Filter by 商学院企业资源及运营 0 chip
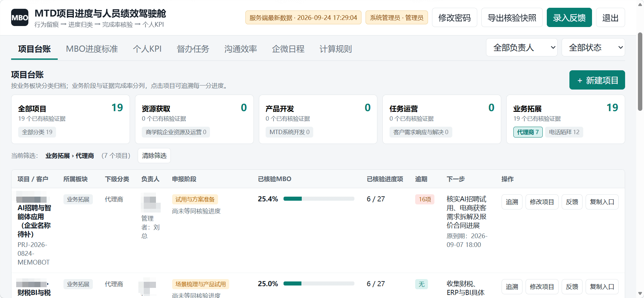This screenshot has width=644, height=298. coord(176,132)
